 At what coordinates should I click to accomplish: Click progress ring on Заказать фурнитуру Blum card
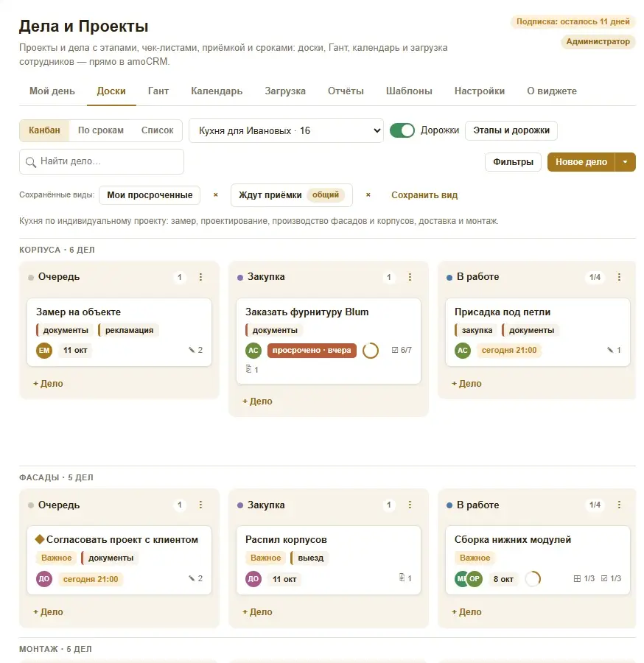point(371,351)
